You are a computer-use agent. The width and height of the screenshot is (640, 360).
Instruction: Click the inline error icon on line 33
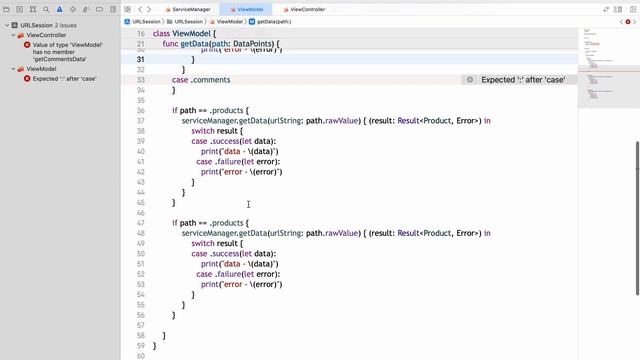pyautogui.click(x=470, y=80)
